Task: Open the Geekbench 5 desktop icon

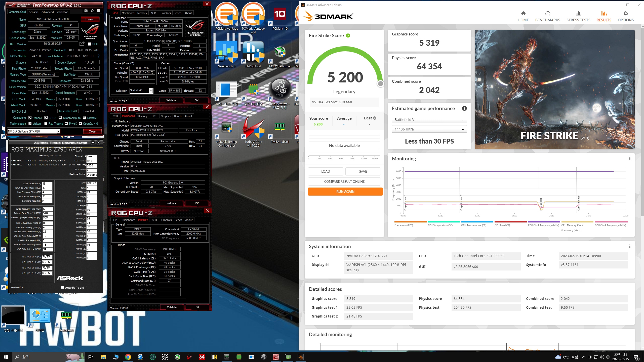Action: point(226,54)
